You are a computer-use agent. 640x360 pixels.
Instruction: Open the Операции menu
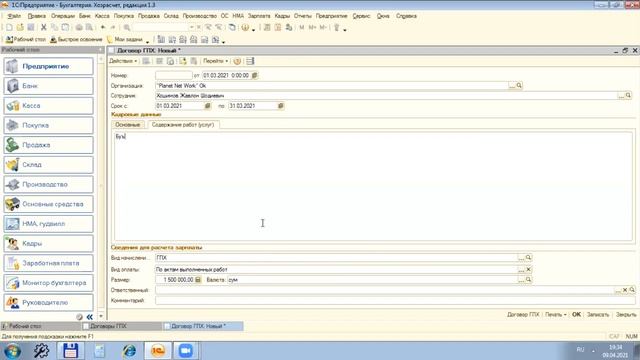(x=63, y=16)
